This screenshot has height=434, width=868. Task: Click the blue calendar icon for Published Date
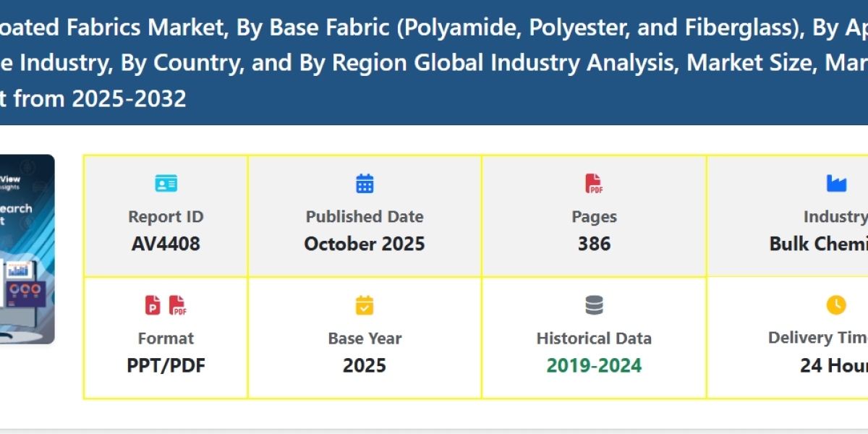[x=365, y=184]
